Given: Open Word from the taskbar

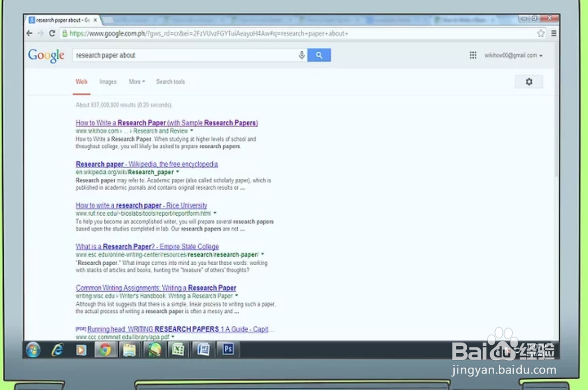Looking at the screenshot, I should point(203,349).
